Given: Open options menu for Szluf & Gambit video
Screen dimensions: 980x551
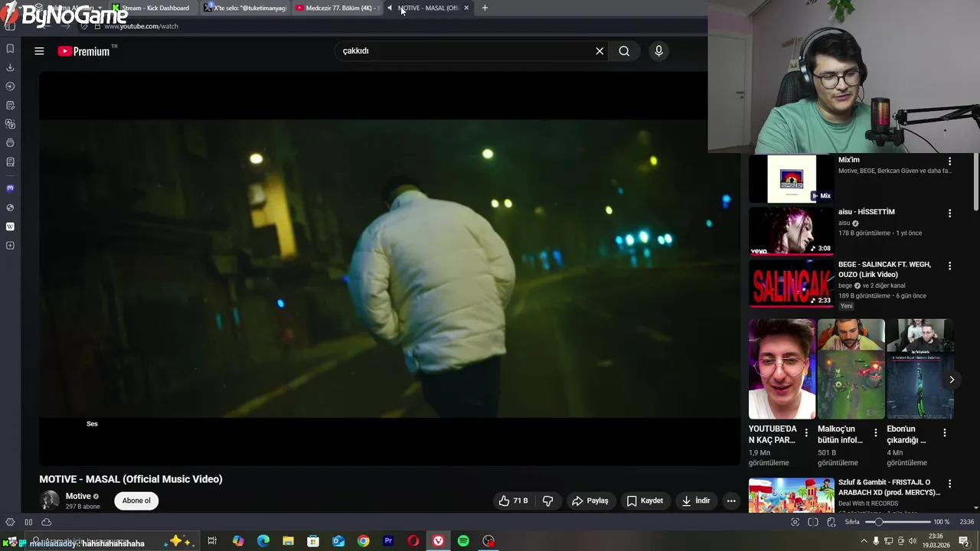Looking at the screenshot, I should [949, 484].
